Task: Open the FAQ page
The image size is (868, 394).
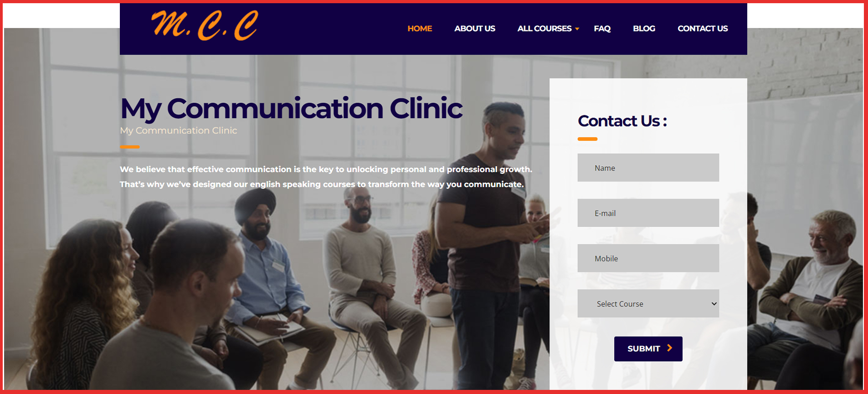Action: [x=602, y=28]
